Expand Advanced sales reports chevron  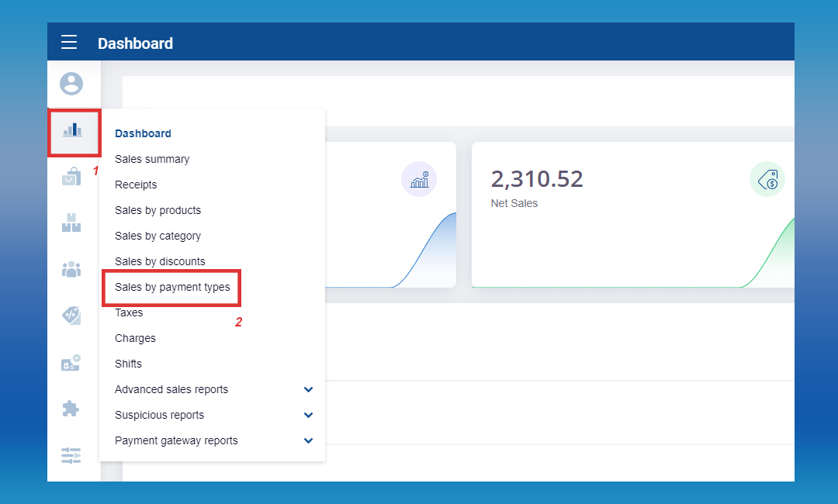(x=308, y=389)
